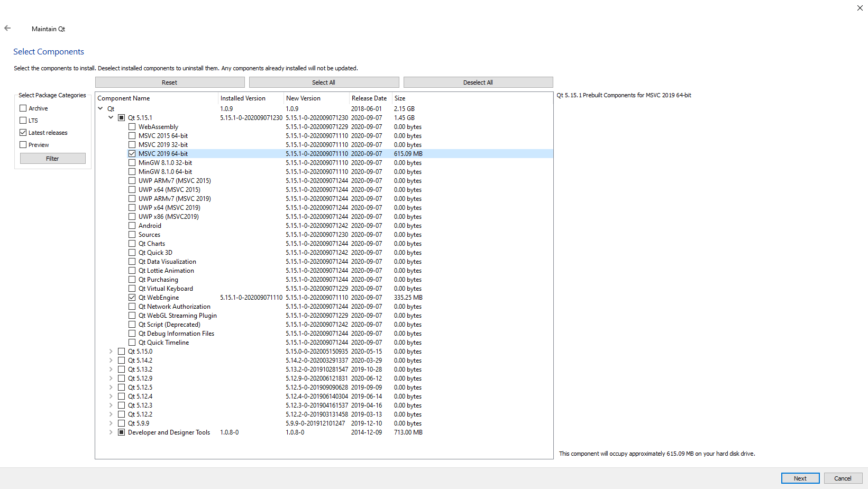This screenshot has height=489, width=868.
Task: Check the Qt 5.15.0 version checkbox
Action: (122, 351)
